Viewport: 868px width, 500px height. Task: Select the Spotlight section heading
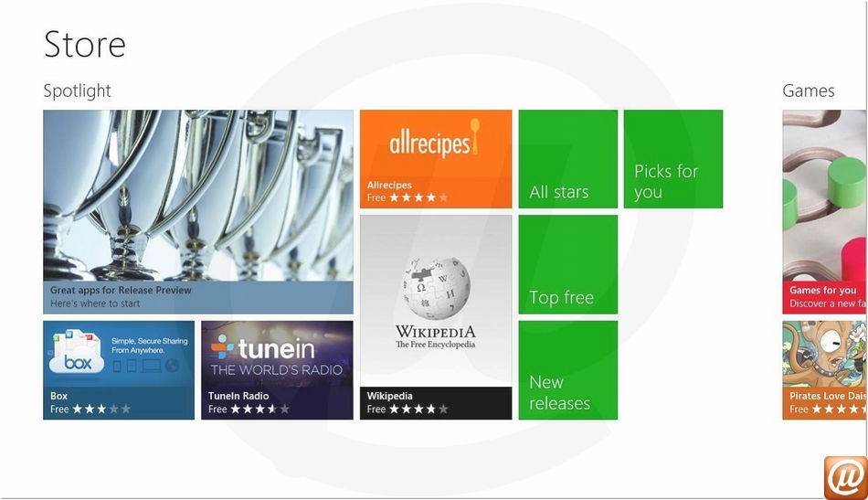click(x=78, y=90)
